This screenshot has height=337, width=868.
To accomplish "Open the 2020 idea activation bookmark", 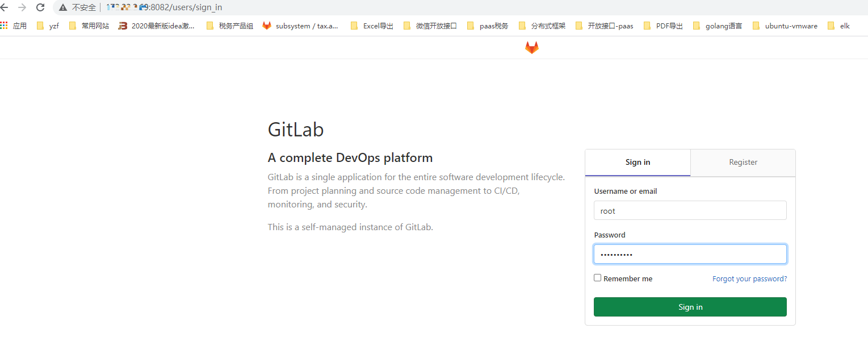I will 157,26.
